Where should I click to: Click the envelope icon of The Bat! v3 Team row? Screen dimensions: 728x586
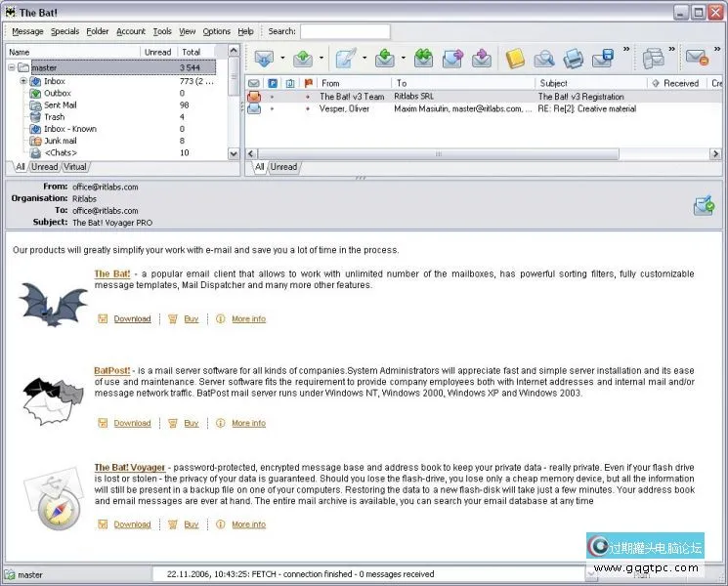click(254, 97)
